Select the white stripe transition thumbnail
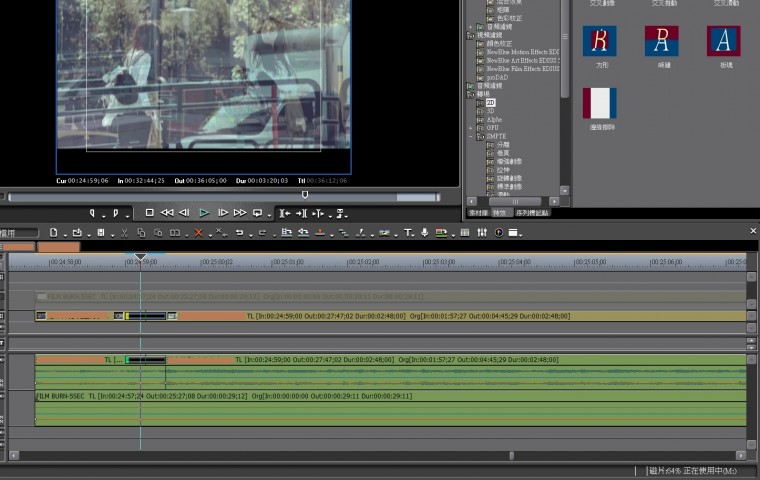Viewport: 760px width, 480px height. [599, 103]
